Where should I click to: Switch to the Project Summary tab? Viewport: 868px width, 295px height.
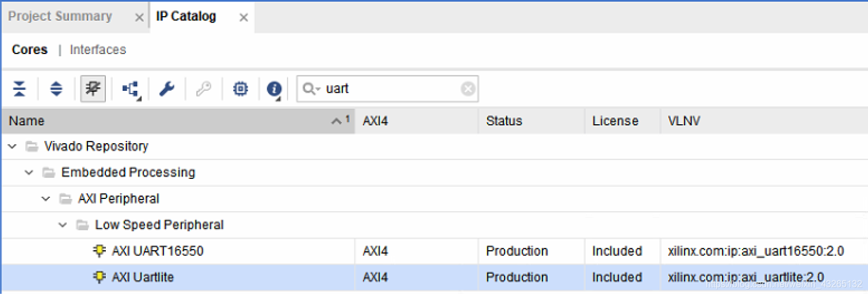tap(60, 16)
